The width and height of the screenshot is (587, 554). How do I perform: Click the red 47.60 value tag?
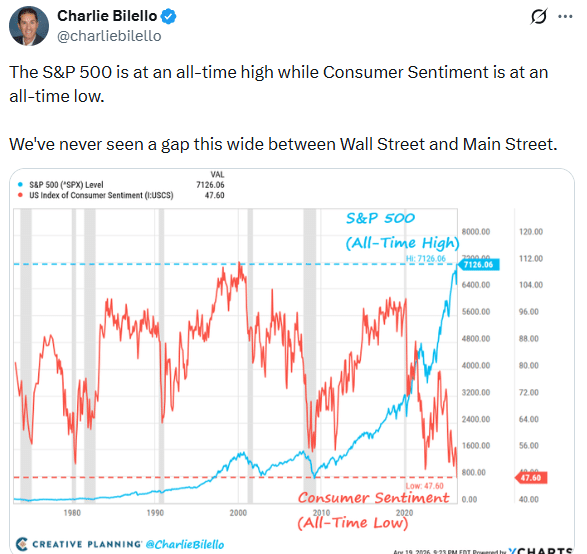click(531, 478)
